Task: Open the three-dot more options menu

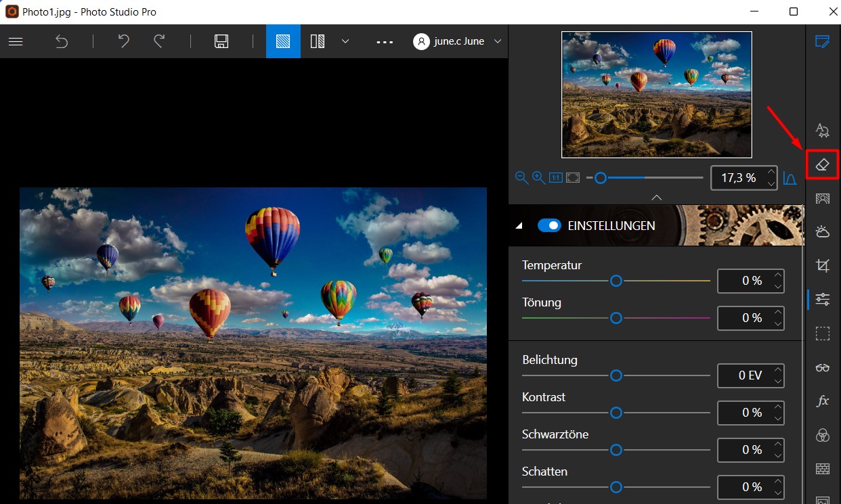Action: [x=385, y=42]
